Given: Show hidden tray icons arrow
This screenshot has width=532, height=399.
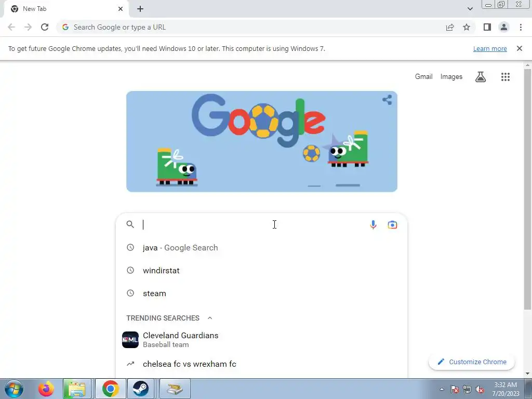Looking at the screenshot, I should tap(442, 390).
